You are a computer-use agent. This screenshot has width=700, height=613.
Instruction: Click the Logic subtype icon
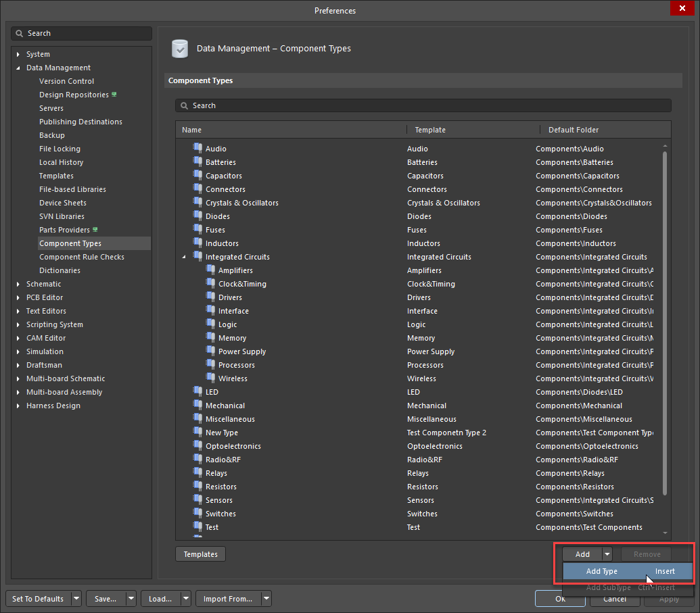[x=211, y=324]
